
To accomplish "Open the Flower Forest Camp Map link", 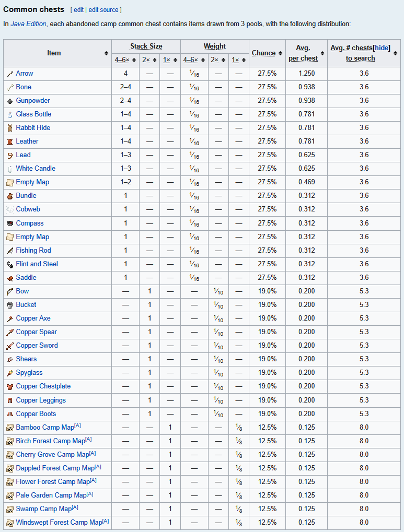I will (53, 482).
